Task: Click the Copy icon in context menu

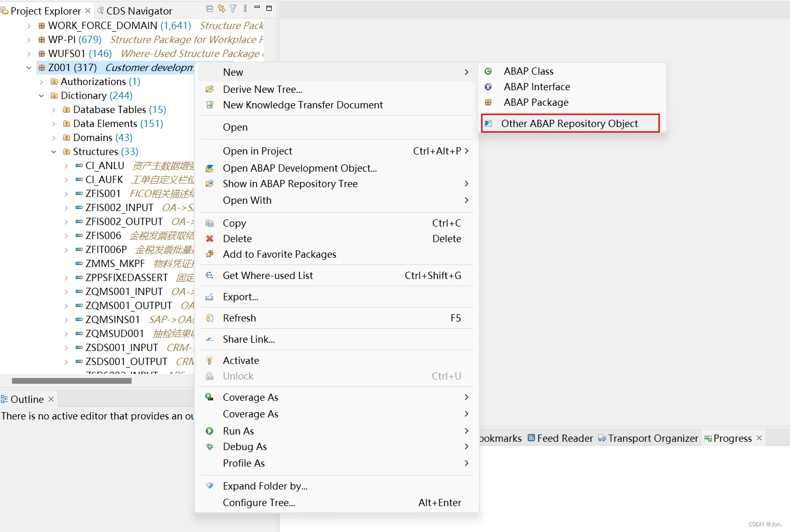Action: pos(210,223)
